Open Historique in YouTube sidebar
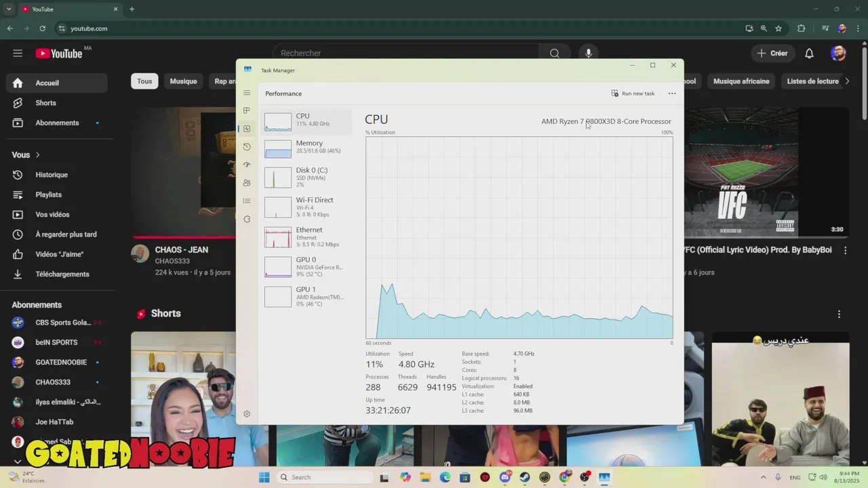868x488 pixels. [x=57, y=175]
